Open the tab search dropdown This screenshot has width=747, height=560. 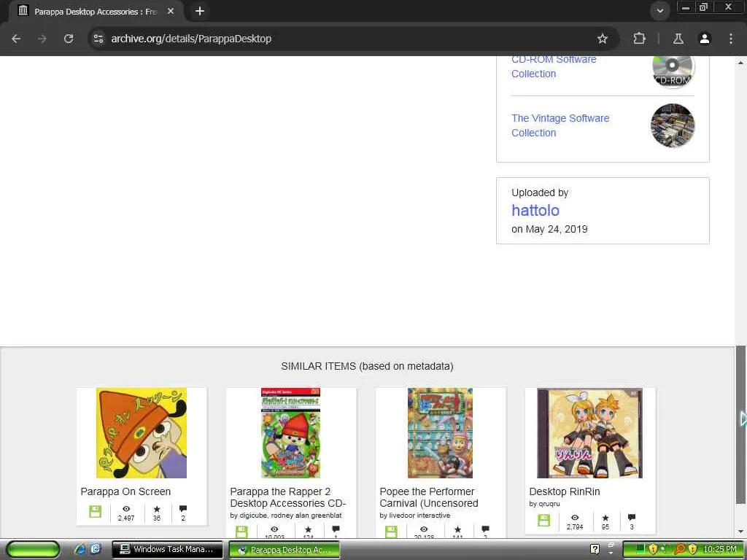659,11
